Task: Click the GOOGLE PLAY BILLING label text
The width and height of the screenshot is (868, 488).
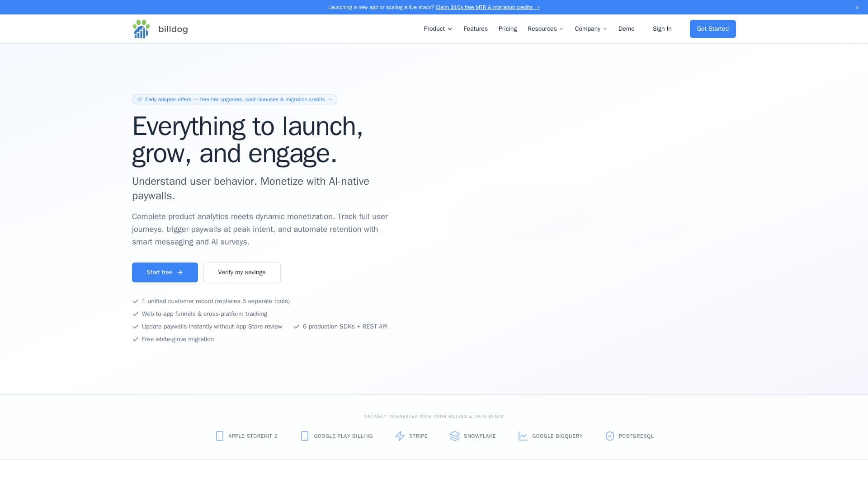Action: [343, 436]
